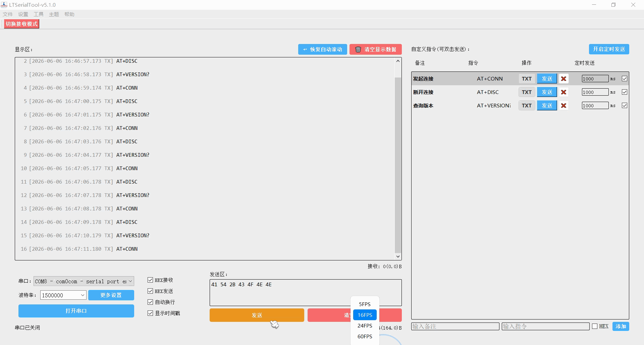Uncheck the HEX接收 checkbox
The image size is (644, 345).
pos(150,280)
